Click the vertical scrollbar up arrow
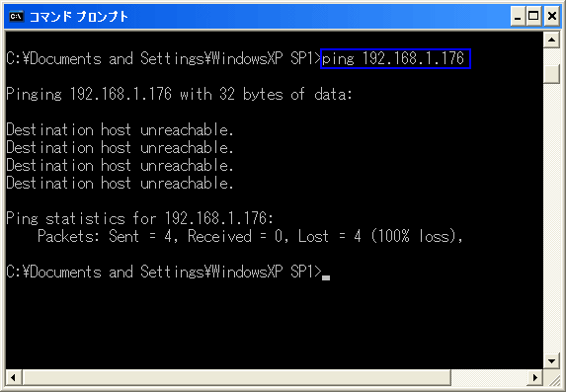Screen dimensions: 566x392 coord(551,39)
